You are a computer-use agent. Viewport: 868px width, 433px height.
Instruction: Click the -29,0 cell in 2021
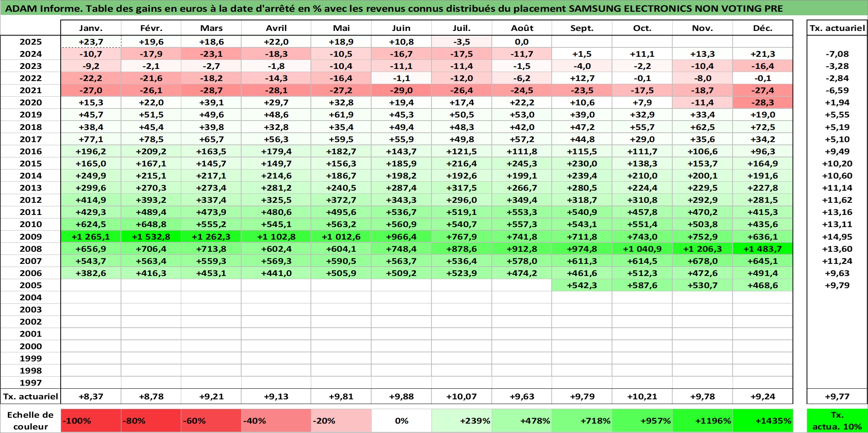point(401,90)
